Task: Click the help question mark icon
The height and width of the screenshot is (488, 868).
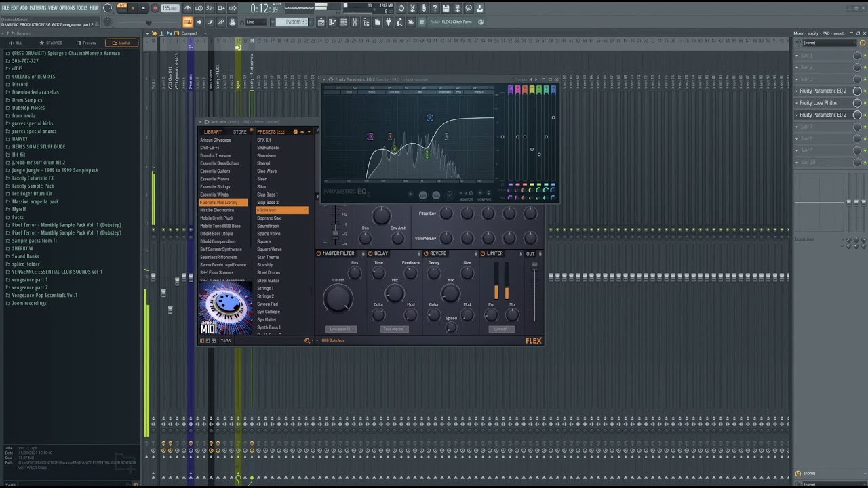Action: point(435,8)
